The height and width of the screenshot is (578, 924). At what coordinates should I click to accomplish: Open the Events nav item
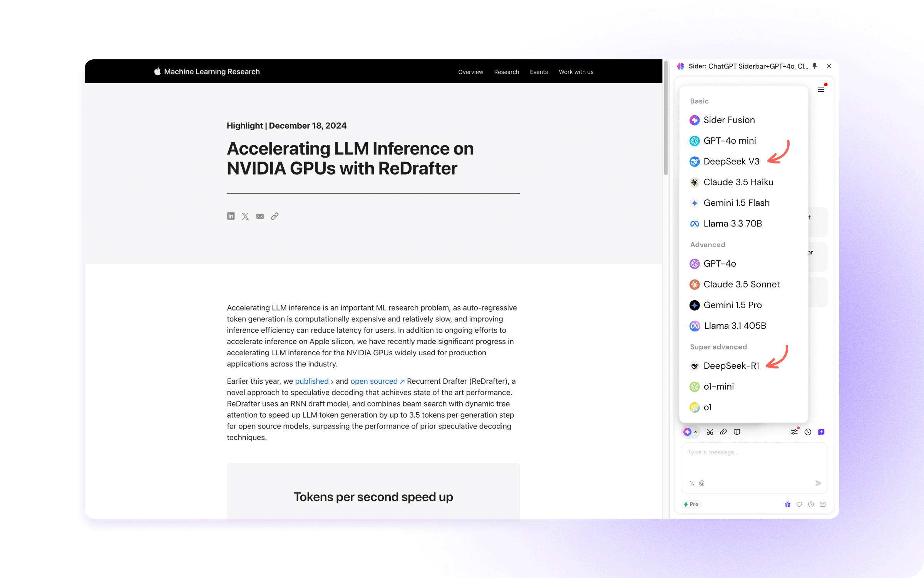(539, 72)
